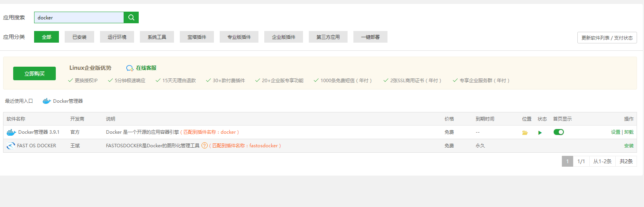Click the 1/1 page indicator
644x207 pixels.
point(581,161)
